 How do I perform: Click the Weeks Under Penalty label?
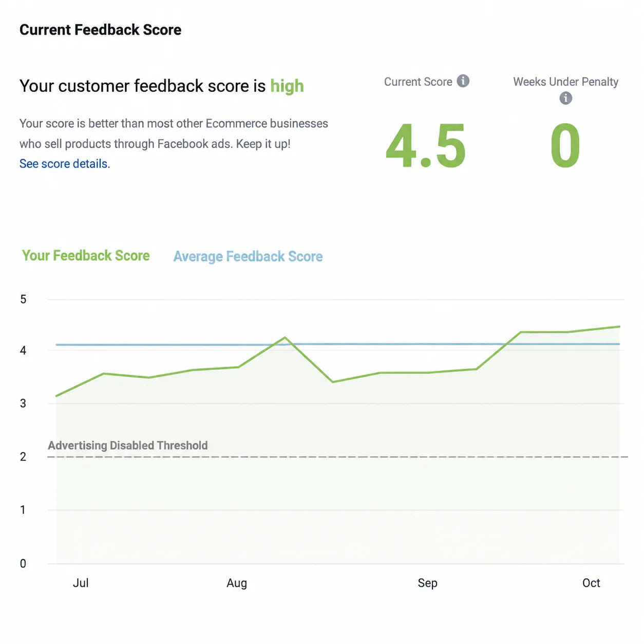coord(565,82)
